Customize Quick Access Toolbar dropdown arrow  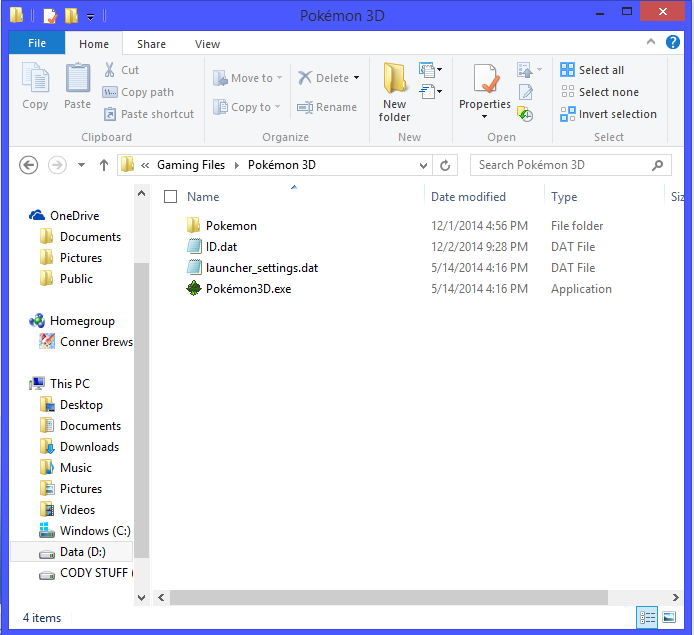point(90,17)
